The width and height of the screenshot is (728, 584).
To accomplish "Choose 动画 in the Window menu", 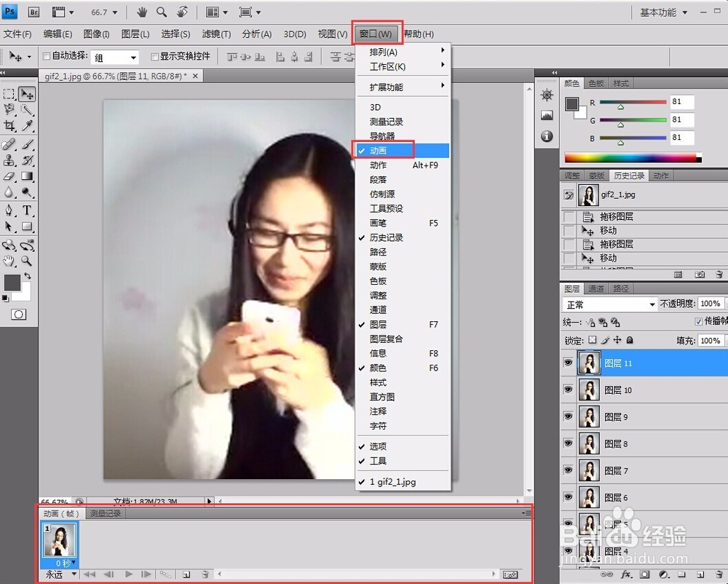I will click(x=403, y=151).
